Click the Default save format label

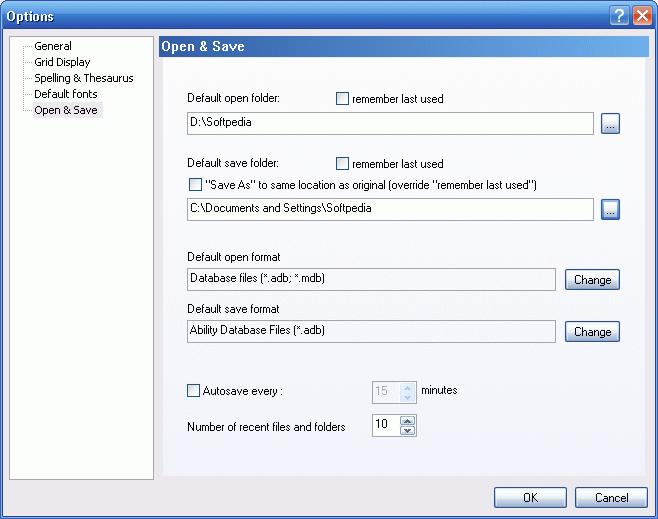point(233,309)
